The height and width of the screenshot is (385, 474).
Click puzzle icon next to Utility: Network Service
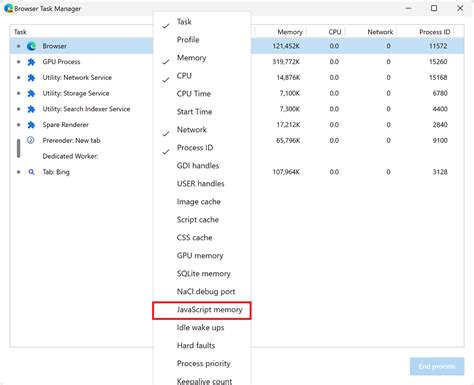[x=31, y=78]
